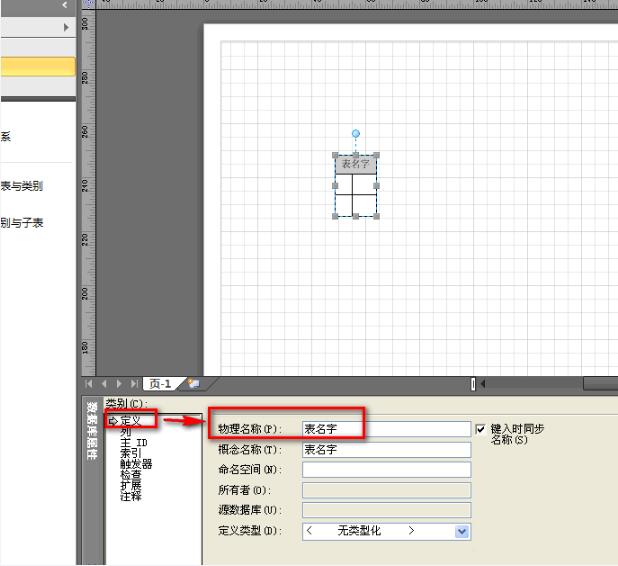Viewport: 618px width, 566px height.
Task: Click the 表名字 table shape header
Action: (x=356, y=164)
